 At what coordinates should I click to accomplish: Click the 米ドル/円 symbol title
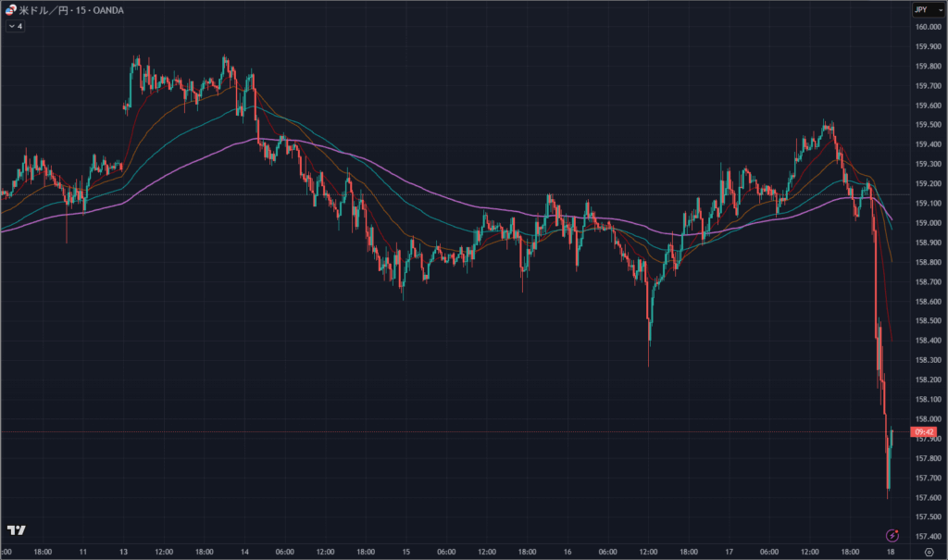(x=44, y=10)
